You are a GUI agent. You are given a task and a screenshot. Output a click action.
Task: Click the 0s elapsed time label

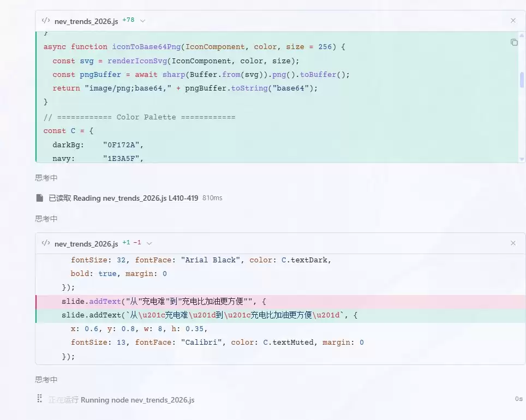(x=518, y=399)
